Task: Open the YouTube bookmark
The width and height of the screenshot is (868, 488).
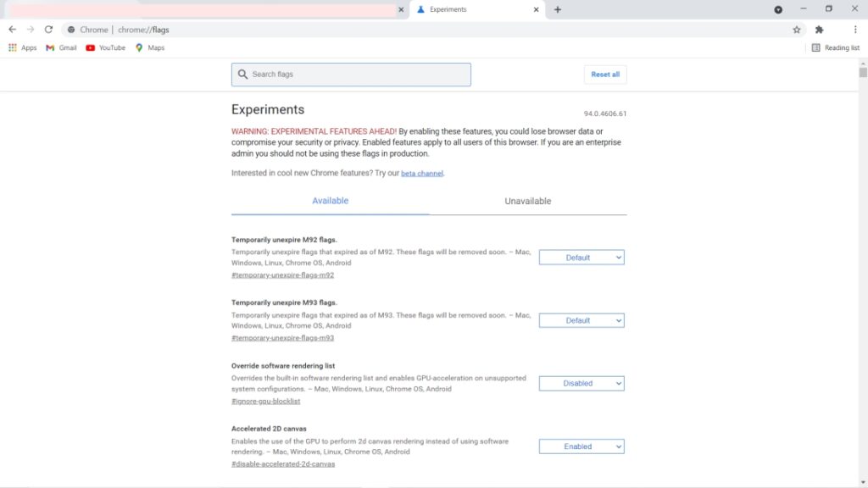Action: [105, 47]
